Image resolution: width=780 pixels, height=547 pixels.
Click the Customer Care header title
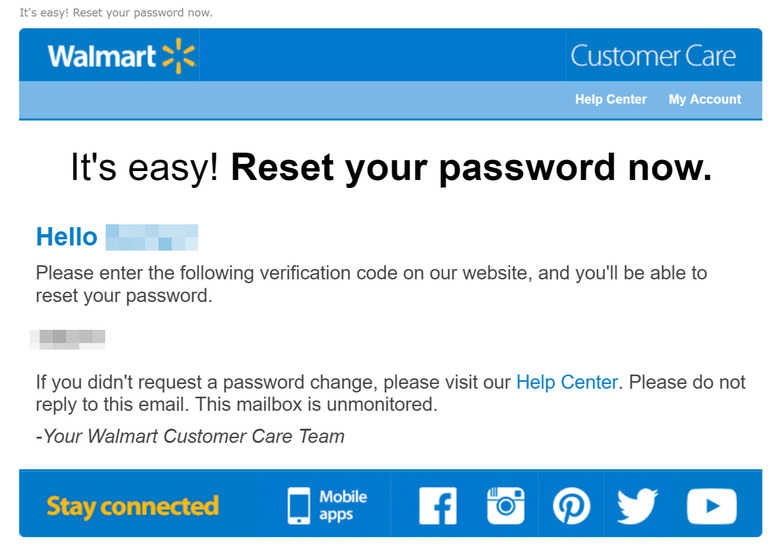(653, 56)
